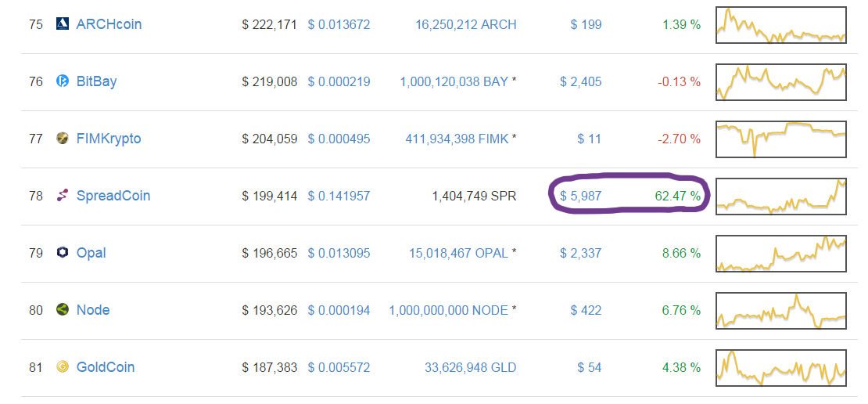
Task: Click ARCHcoin price $ 0.013672
Action: point(339,24)
